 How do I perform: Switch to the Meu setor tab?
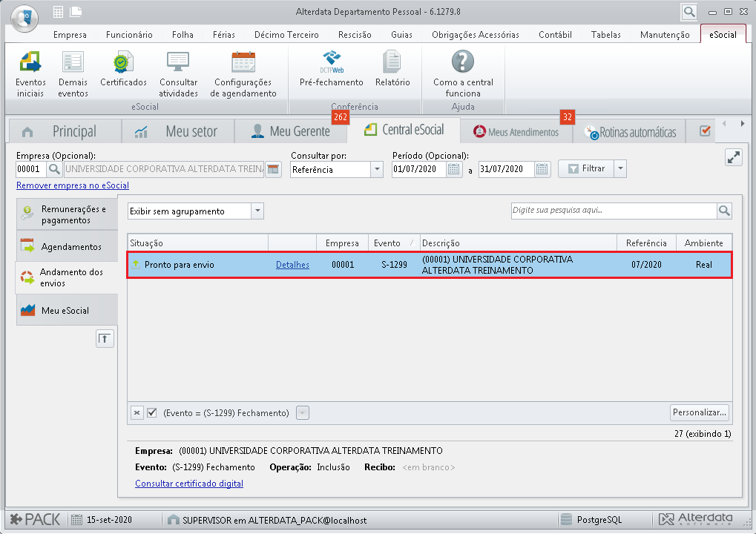[177, 131]
